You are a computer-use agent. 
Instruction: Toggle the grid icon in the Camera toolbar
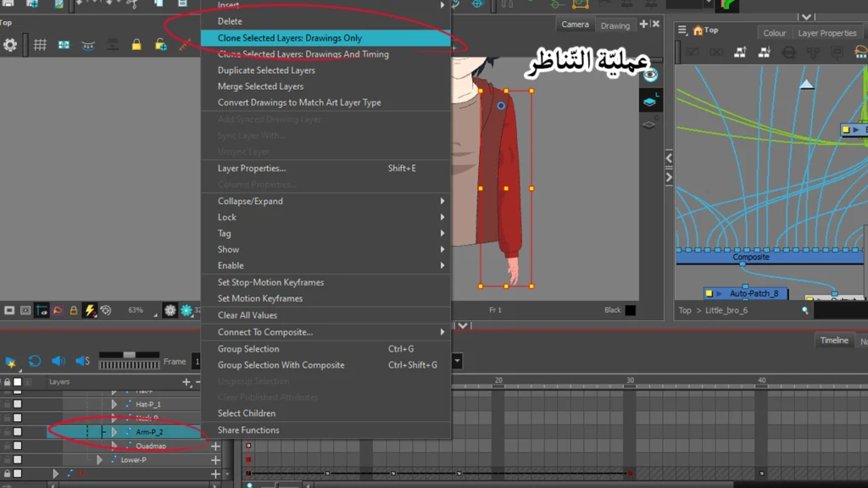(40, 44)
